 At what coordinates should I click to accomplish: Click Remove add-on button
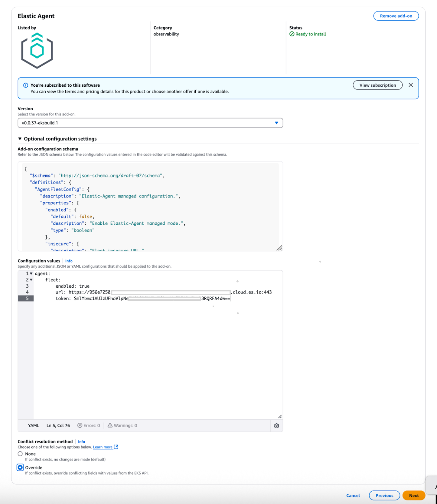click(x=396, y=16)
